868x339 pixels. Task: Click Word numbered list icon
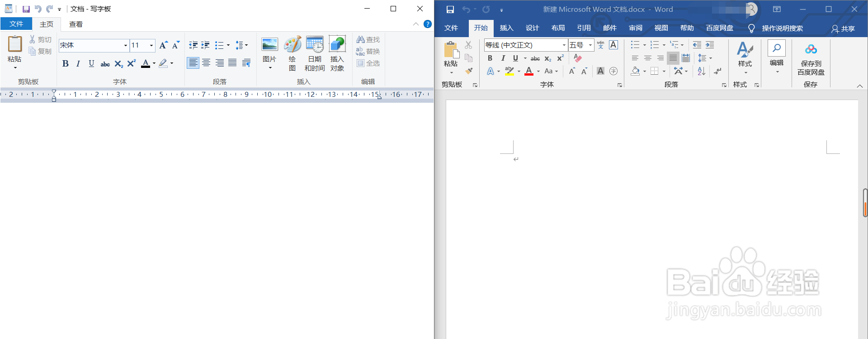654,45
